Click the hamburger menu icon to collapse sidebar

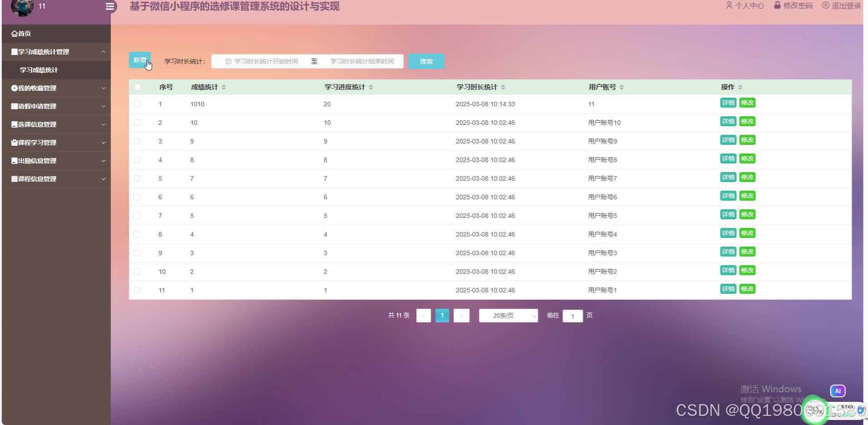109,6
